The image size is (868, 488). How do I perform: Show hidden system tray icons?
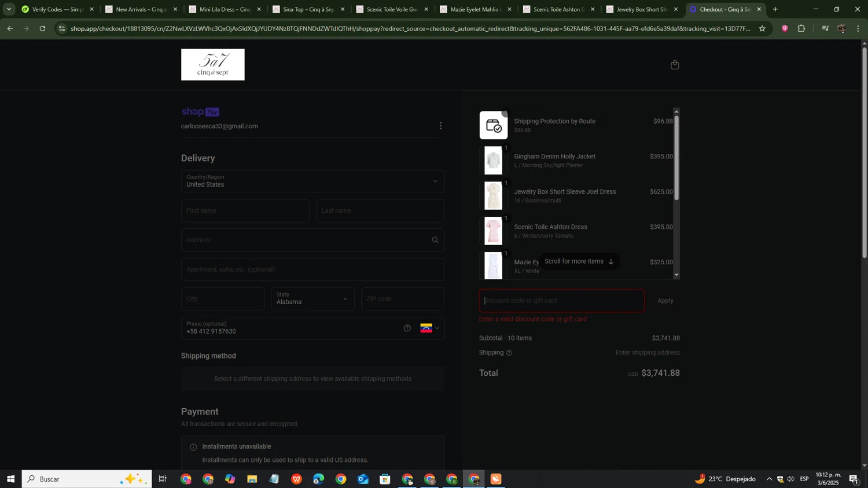[x=769, y=479]
